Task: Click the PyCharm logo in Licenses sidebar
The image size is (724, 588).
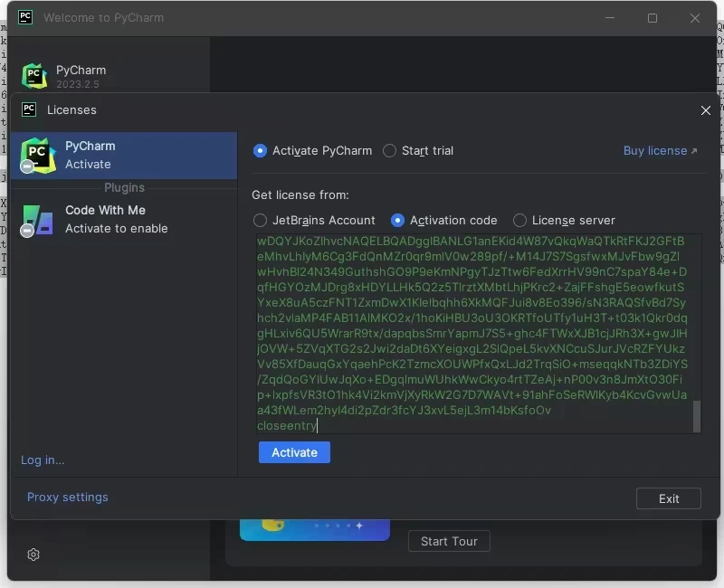Action: pyautogui.click(x=37, y=155)
